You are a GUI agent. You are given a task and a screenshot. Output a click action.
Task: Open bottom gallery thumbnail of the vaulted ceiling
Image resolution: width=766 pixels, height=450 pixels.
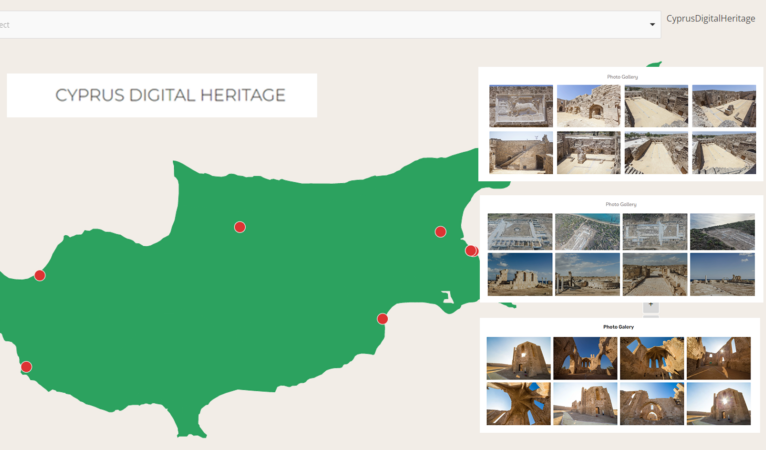518,404
